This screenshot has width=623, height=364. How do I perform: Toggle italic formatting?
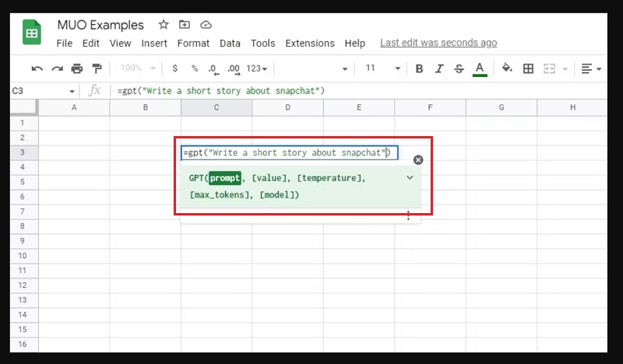pyautogui.click(x=439, y=68)
